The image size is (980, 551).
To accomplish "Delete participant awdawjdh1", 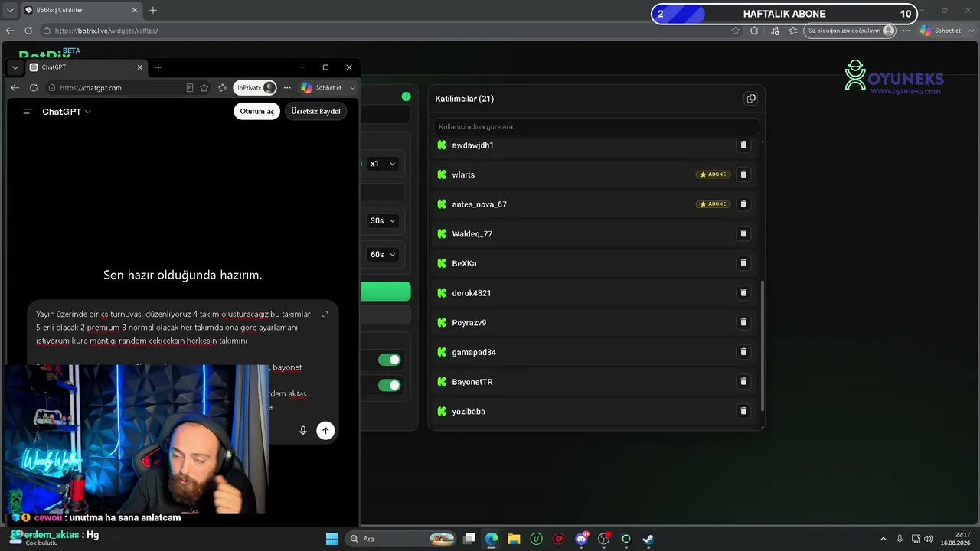I will [743, 145].
